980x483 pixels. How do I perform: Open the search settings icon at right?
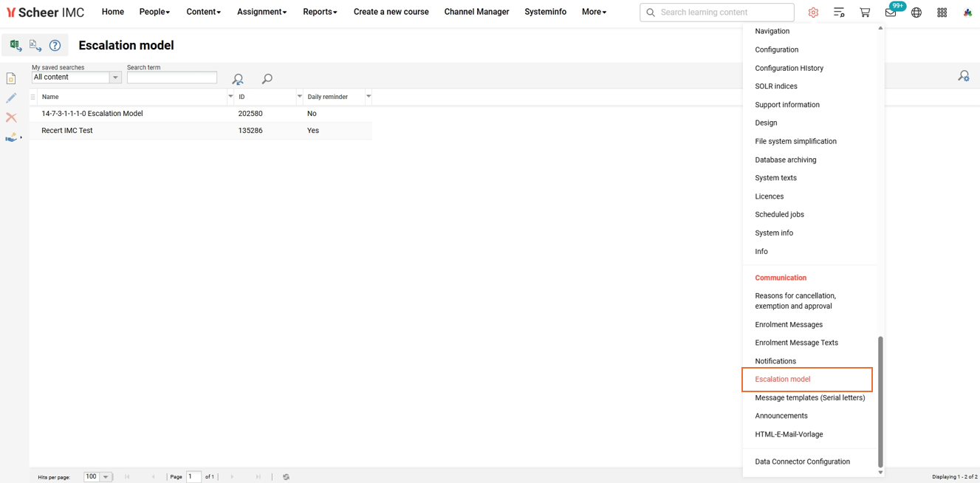click(964, 75)
